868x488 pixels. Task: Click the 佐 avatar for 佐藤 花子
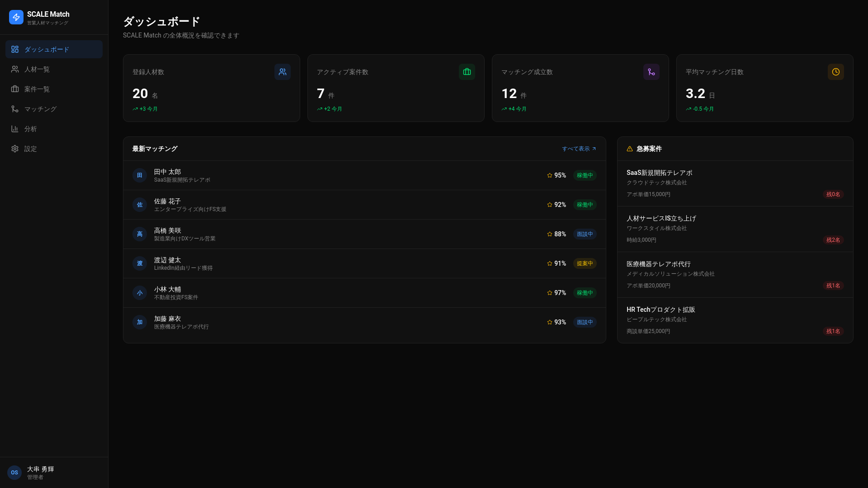pos(140,205)
